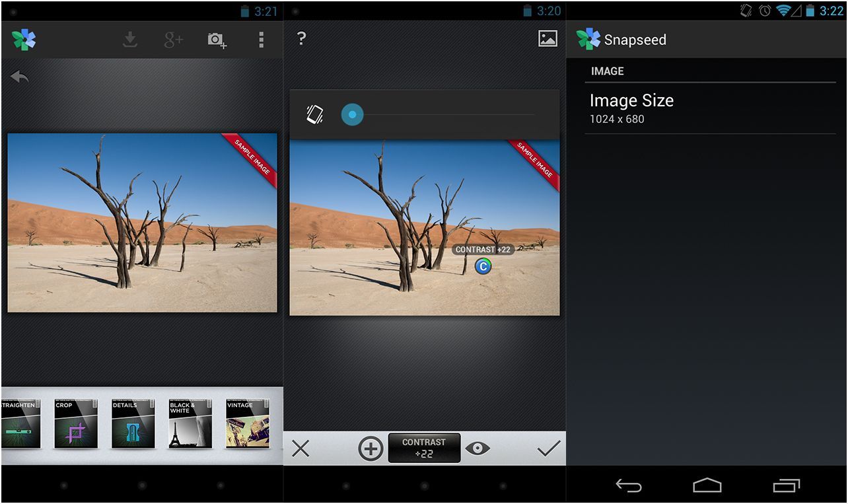Tap the compare original image icon
Screen dimensions: 848x504
click(x=548, y=38)
